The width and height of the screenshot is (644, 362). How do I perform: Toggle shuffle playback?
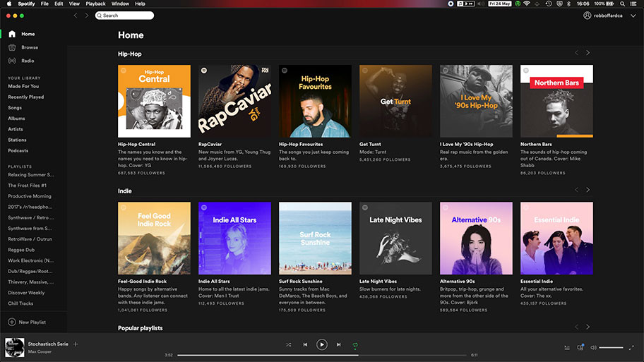(x=288, y=345)
